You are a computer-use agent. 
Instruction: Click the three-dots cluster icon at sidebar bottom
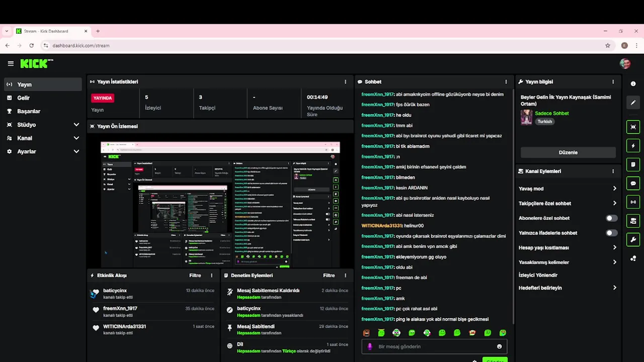tap(633, 258)
